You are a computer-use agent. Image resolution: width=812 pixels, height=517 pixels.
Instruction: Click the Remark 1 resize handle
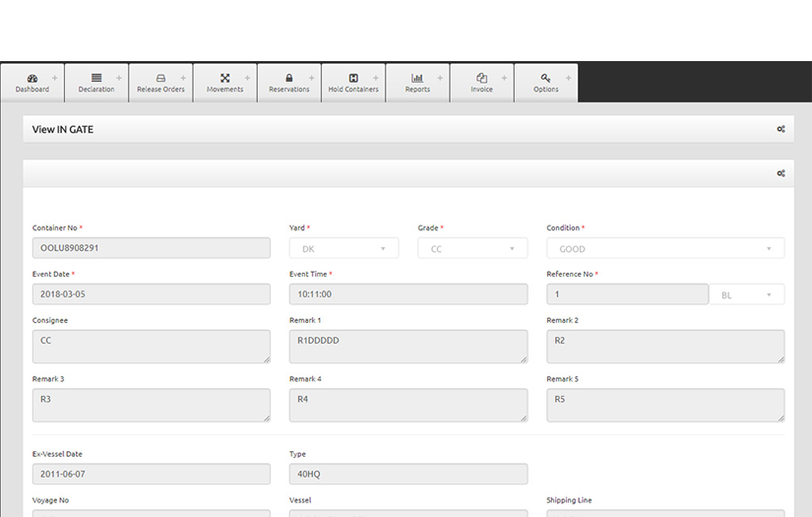point(524,359)
